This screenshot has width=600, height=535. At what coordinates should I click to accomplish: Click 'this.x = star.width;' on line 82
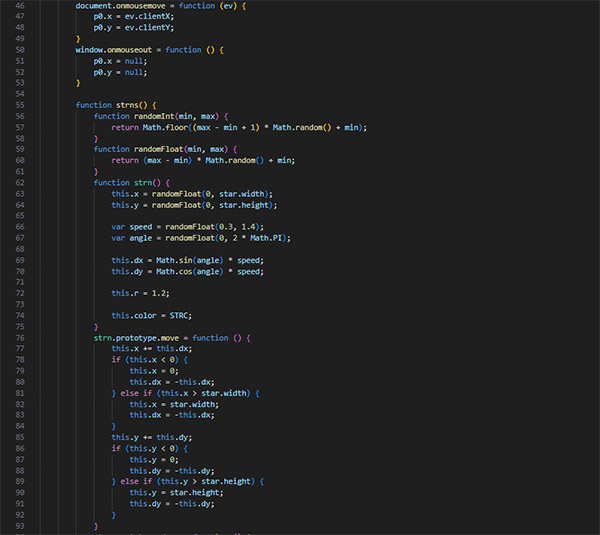coord(174,405)
